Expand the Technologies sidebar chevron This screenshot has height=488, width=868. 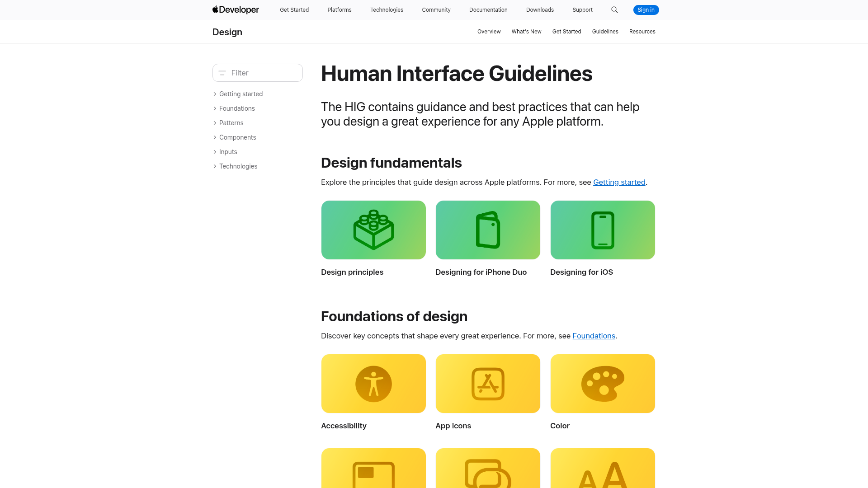point(215,166)
